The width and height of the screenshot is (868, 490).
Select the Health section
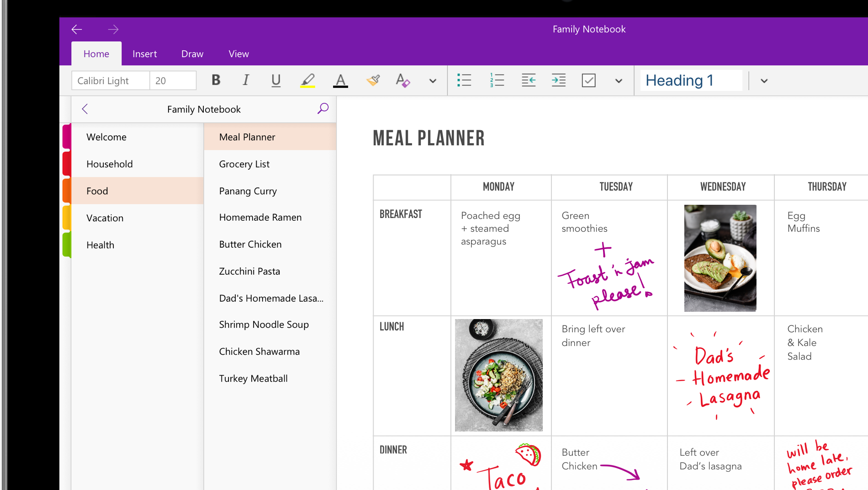pyautogui.click(x=100, y=245)
